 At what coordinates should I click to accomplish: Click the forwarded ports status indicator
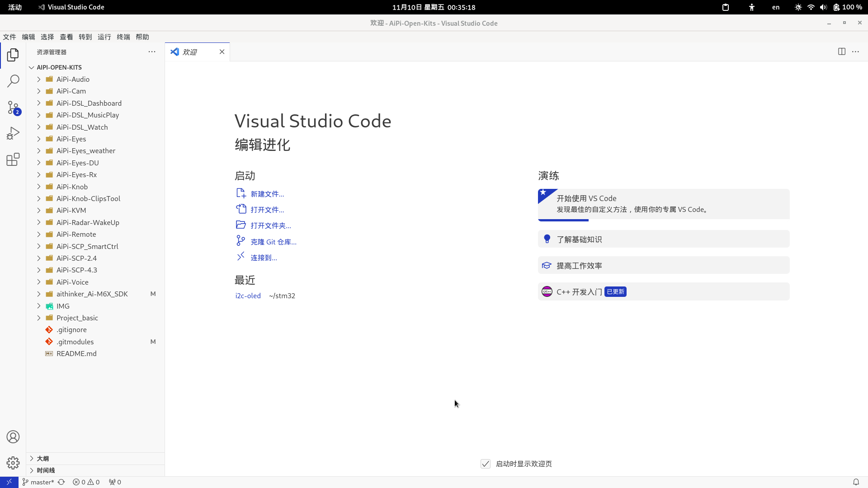pyautogui.click(x=115, y=482)
